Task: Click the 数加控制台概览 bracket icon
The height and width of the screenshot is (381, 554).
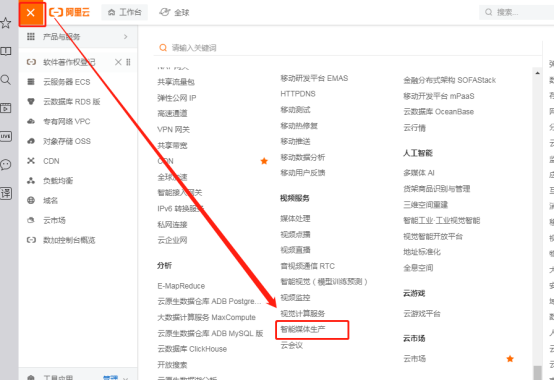Action: pyautogui.click(x=31, y=240)
